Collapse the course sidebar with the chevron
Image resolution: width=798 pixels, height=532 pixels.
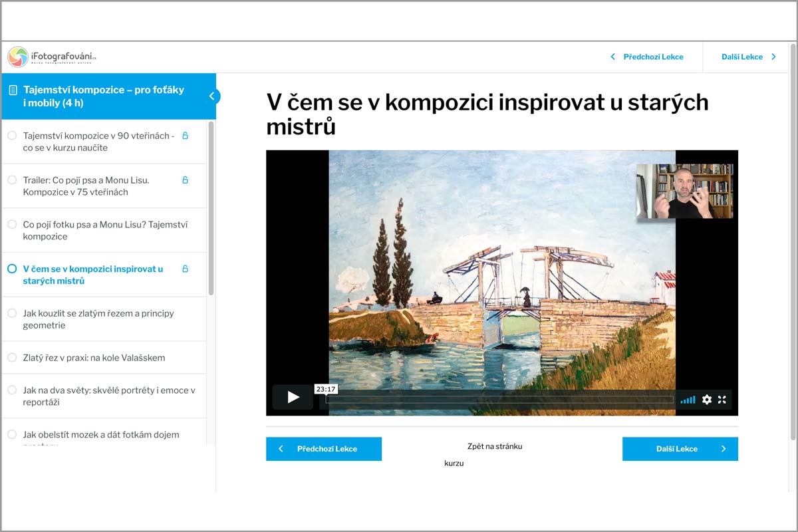click(212, 96)
